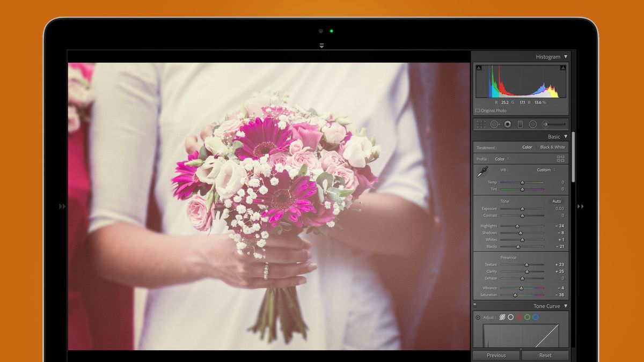
Task: Apply Auto tone adjustments
Action: 557,201
